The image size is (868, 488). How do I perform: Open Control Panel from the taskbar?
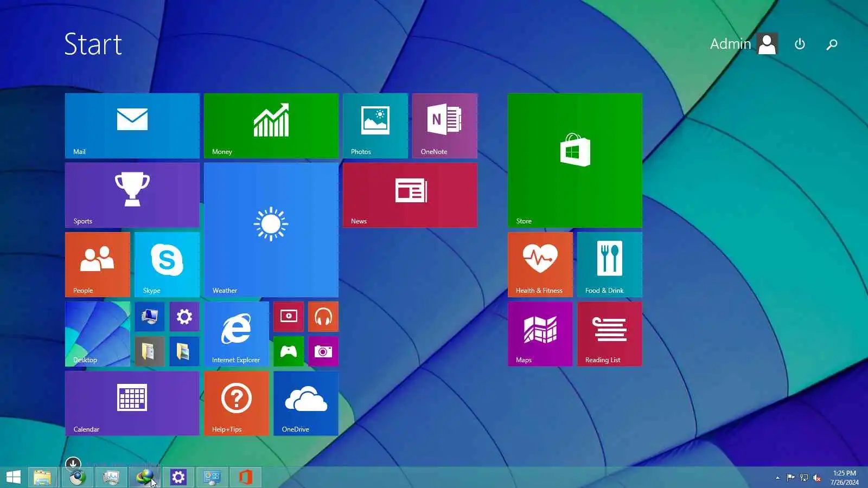212,477
